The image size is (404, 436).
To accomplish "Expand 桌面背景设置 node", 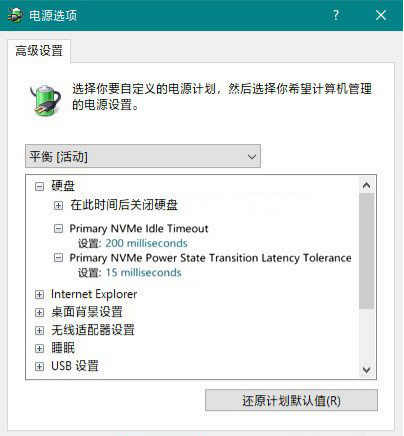I will 39,312.
